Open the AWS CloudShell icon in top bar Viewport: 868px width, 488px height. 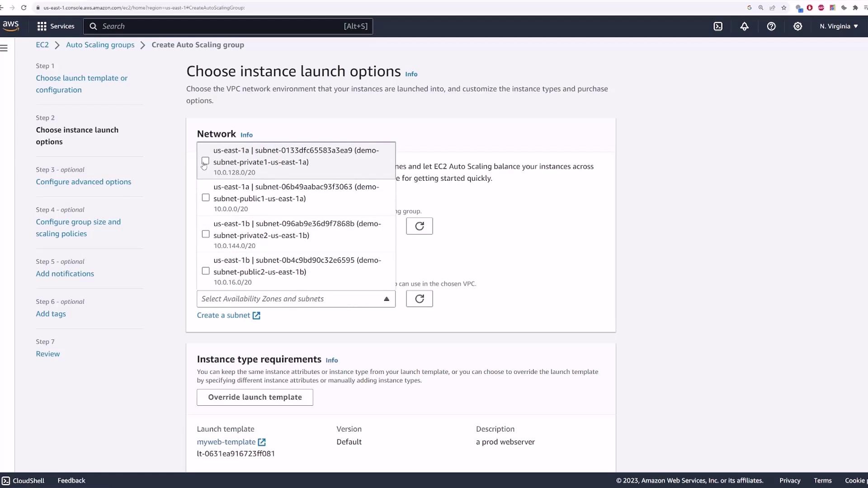(x=718, y=26)
